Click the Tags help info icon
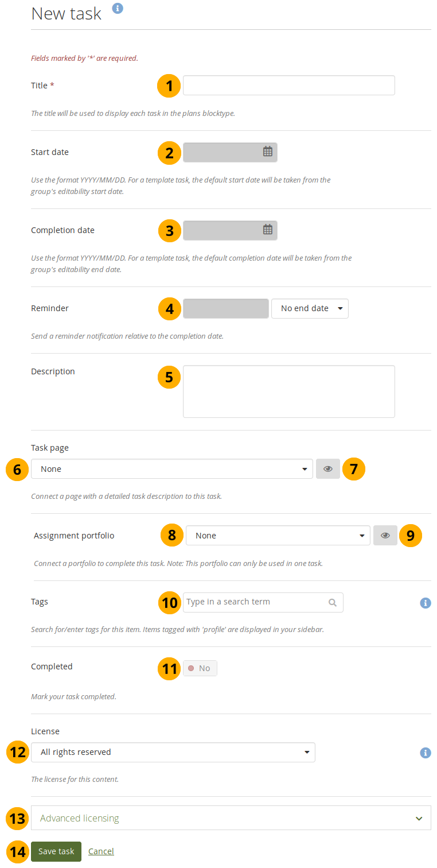 tap(425, 603)
